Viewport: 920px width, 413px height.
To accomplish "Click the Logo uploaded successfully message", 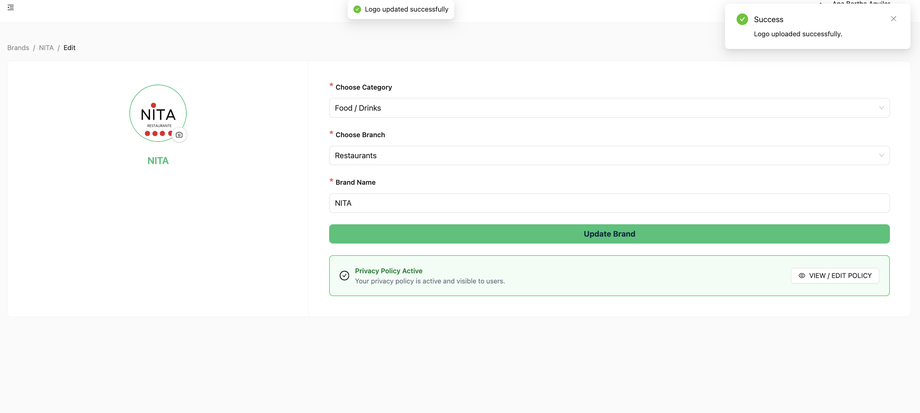I will pyautogui.click(x=798, y=34).
